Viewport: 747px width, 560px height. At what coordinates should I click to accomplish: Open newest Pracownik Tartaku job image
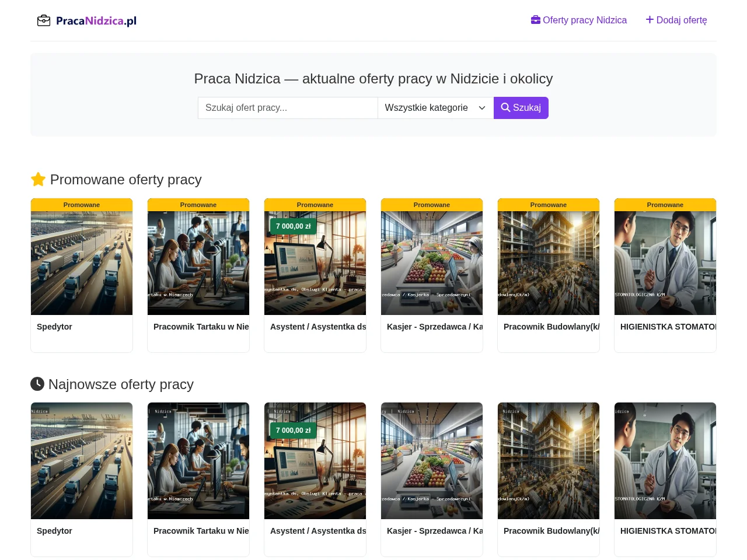click(x=198, y=461)
